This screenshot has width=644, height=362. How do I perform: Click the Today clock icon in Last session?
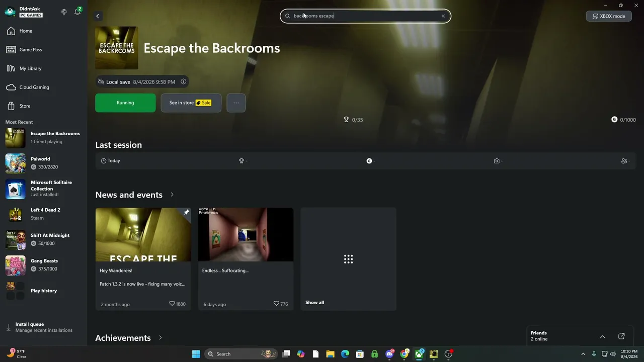click(104, 161)
